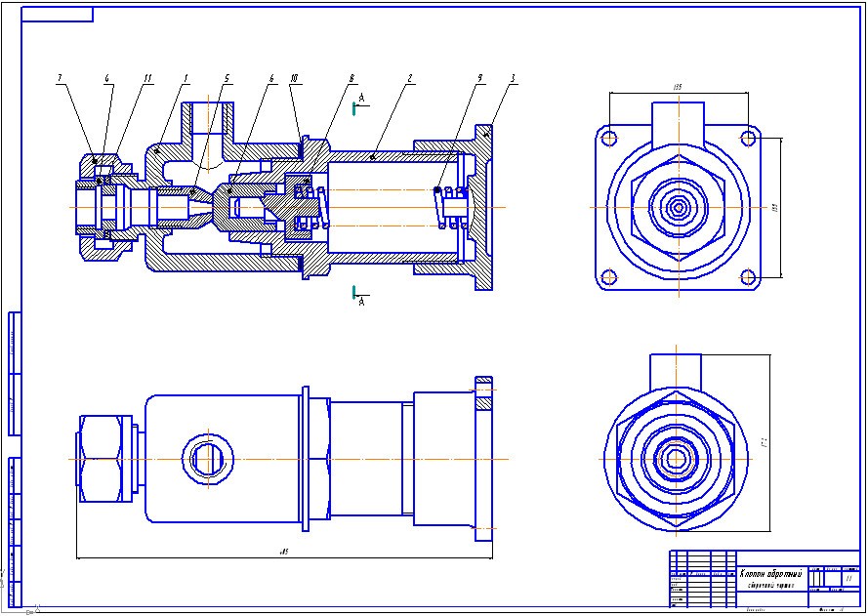Click callout label 3 for the flange
Screen dimensions: 868x616
(x=514, y=79)
